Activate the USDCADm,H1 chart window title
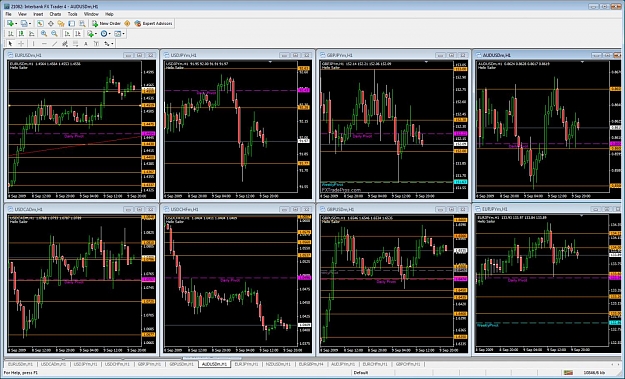The image size is (625, 379). (28, 209)
